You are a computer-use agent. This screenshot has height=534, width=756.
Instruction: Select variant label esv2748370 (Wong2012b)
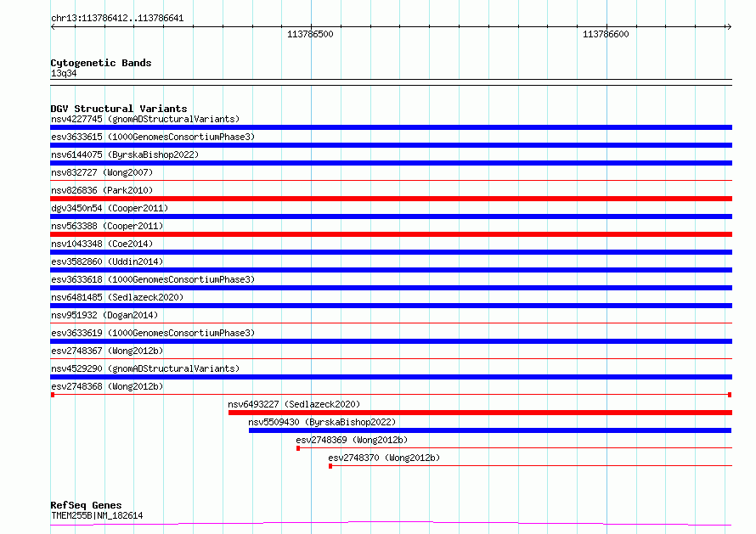click(384, 458)
